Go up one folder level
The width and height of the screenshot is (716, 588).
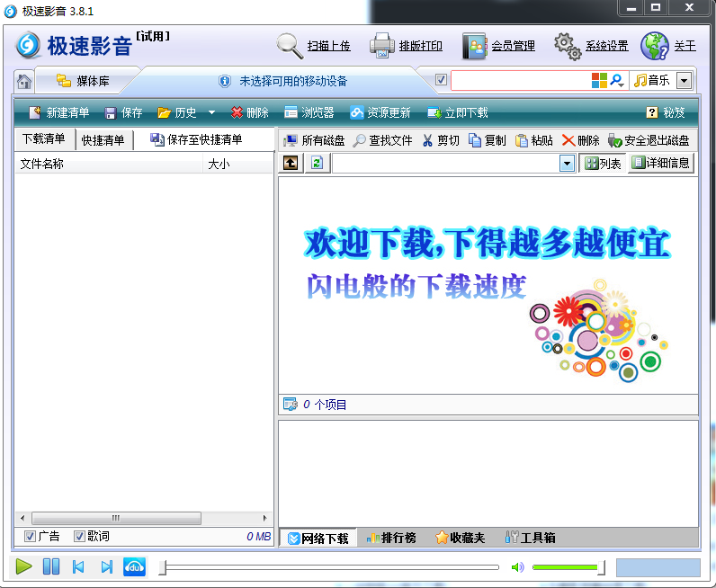[x=291, y=163]
